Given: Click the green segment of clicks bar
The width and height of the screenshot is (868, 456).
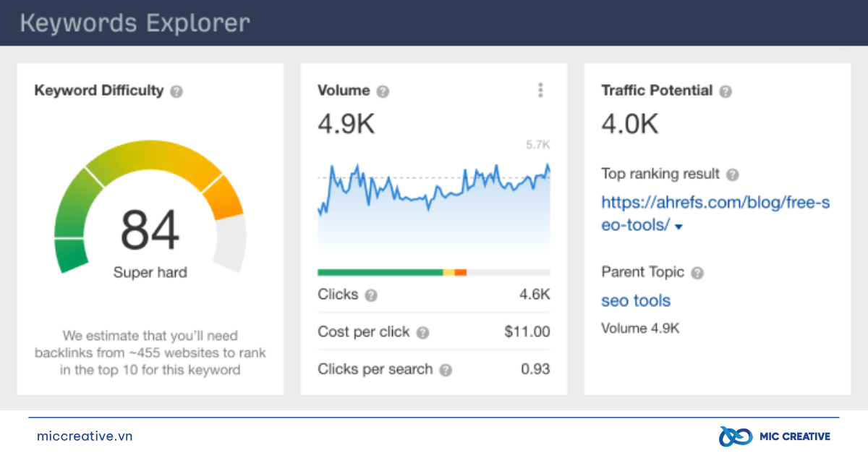Looking at the screenshot, I should (x=380, y=273).
